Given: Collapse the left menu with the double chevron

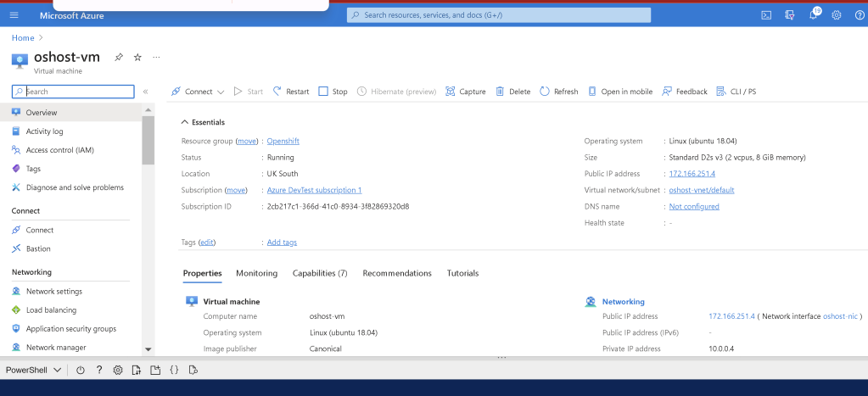Looking at the screenshot, I should click(146, 92).
